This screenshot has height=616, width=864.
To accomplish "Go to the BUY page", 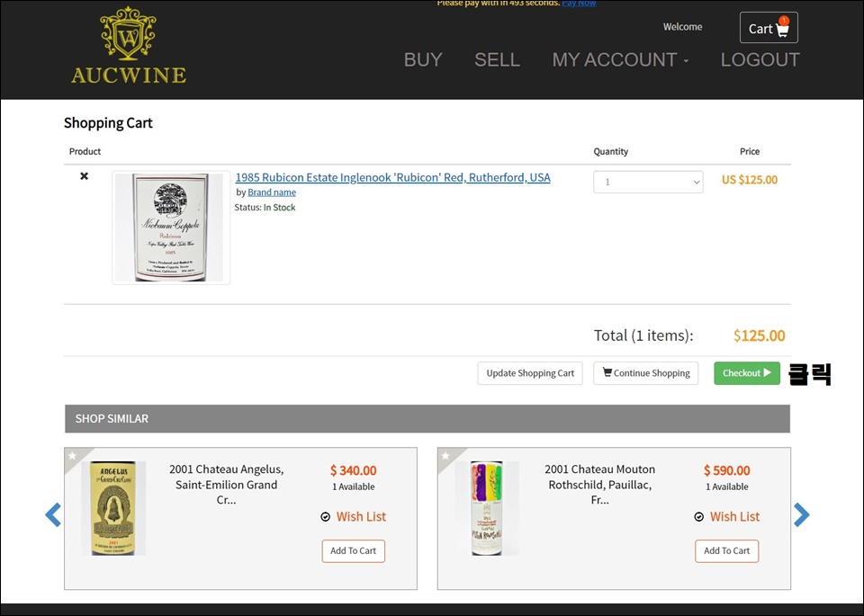I will pos(423,59).
